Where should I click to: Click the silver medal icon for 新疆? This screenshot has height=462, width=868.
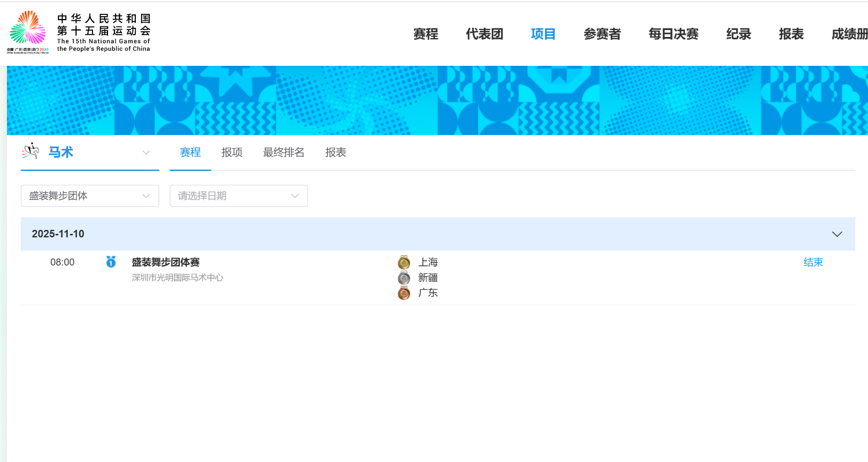click(x=404, y=278)
